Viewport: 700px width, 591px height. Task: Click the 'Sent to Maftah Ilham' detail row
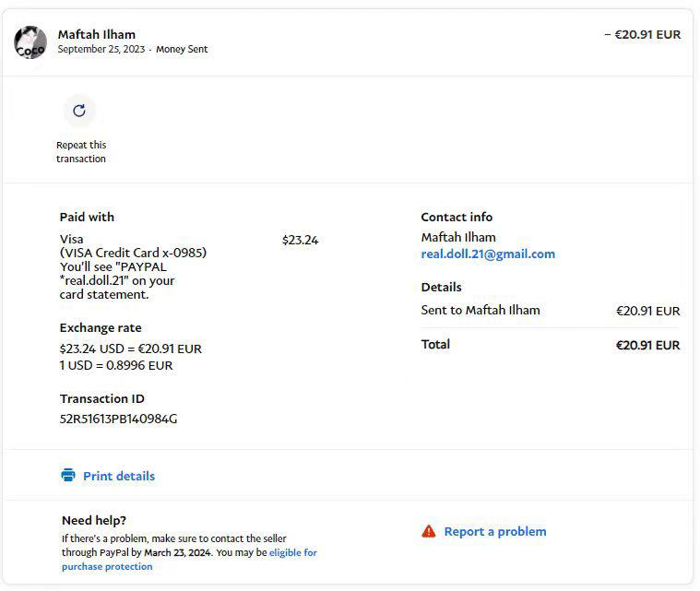tap(481, 310)
